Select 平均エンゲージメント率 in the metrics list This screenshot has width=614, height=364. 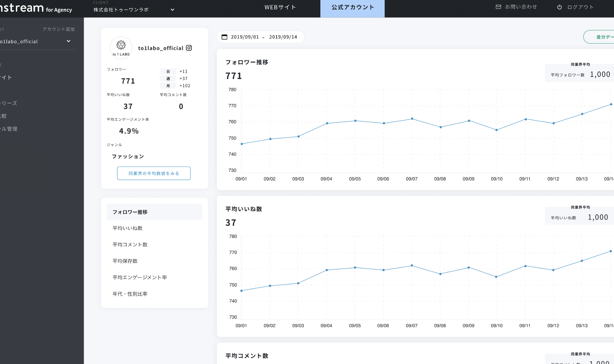point(139,277)
